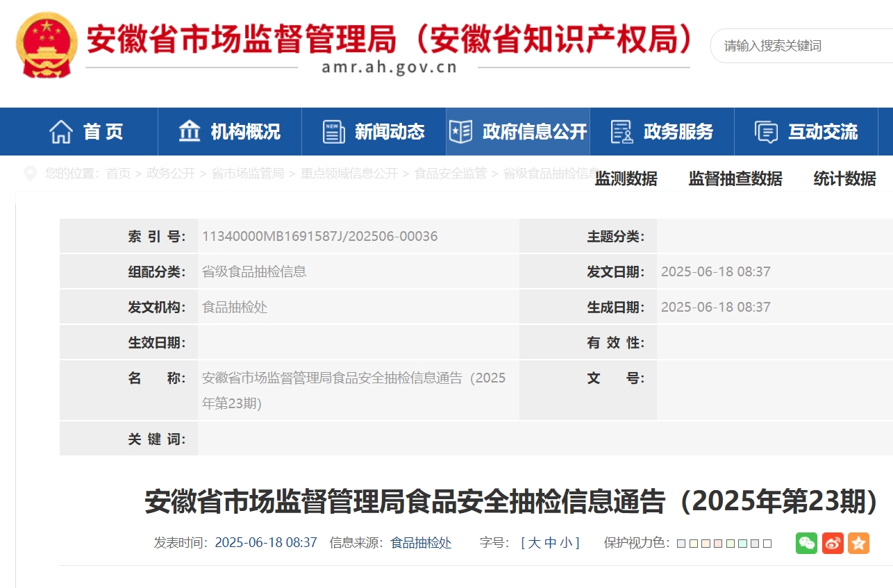Click the book icon beside 政府信息公开
Screen dimensions: 893x588
click(x=461, y=132)
